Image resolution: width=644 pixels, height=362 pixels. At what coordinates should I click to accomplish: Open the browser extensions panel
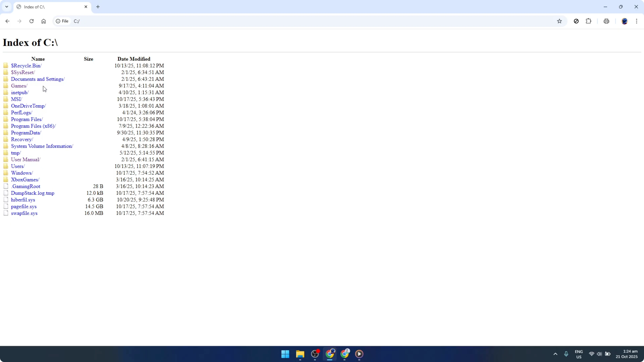pyautogui.click(x=589, y=21)
